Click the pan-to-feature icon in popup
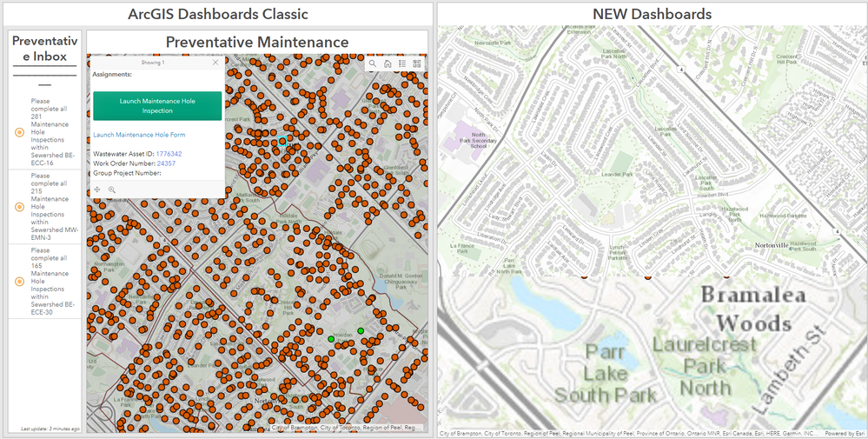Viewport: 868px width, 439px height. point(97,190)
